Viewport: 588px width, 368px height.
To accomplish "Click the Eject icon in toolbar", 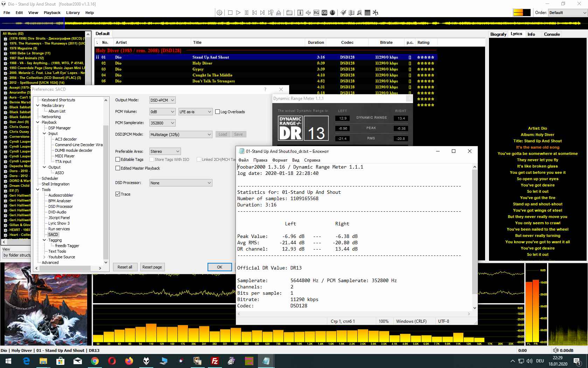I will click(x=279, y=13).
